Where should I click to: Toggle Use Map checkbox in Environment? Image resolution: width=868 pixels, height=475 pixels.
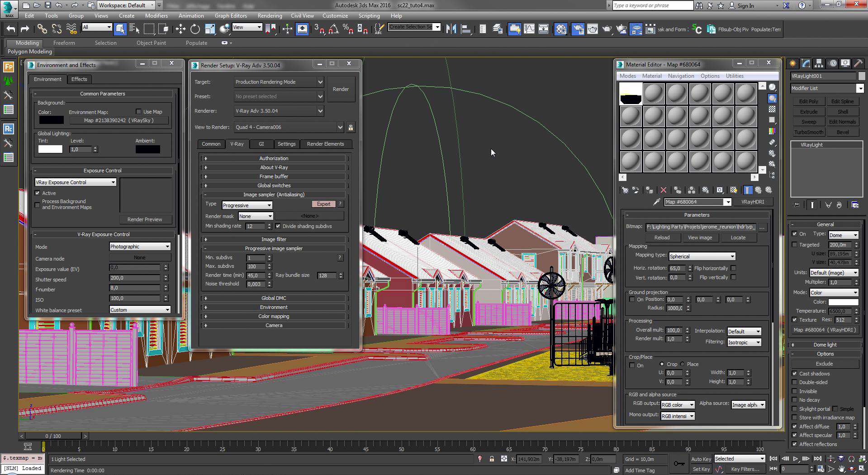[x=138, y=111]
